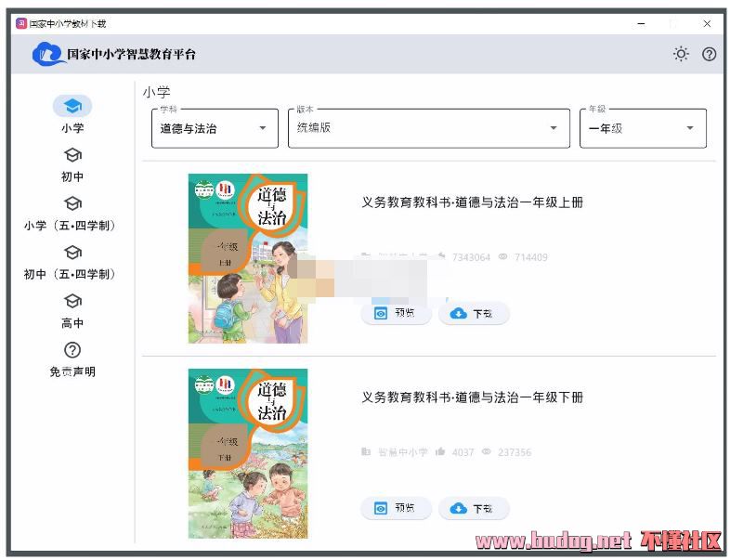Screen dimensions: 730x560
Task: Open the help question mark in header
Action: click(x=709, y=55)
